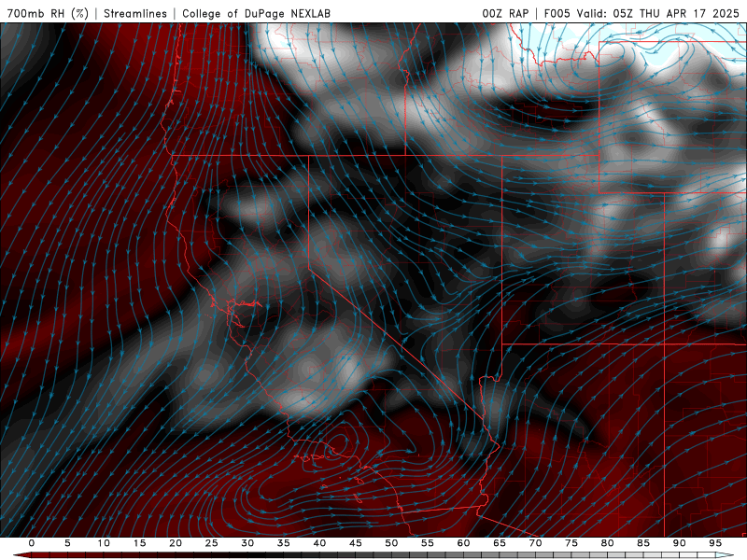Viewport: 747px width, 560px height.
Task: Click the '95' label on the color scale
Action: click(x=715, y=543)
